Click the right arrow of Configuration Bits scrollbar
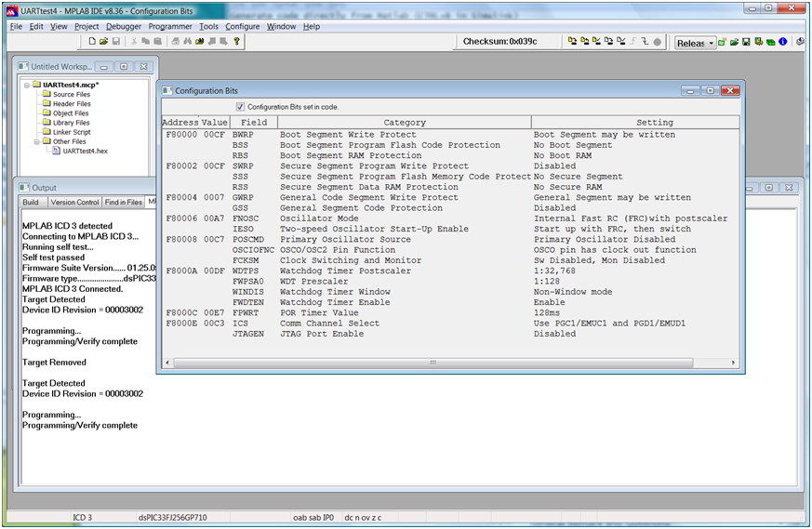The height and width of the screenshot is (529, 812). point(733,363)
